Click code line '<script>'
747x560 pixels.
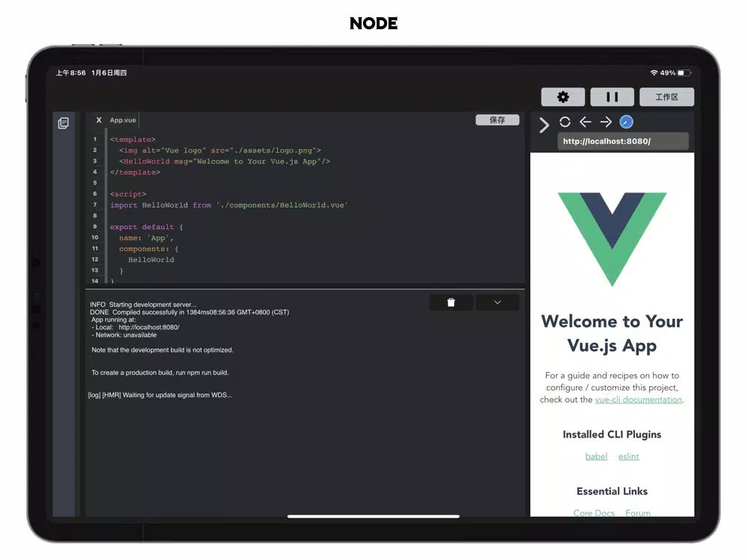(128, 194)
